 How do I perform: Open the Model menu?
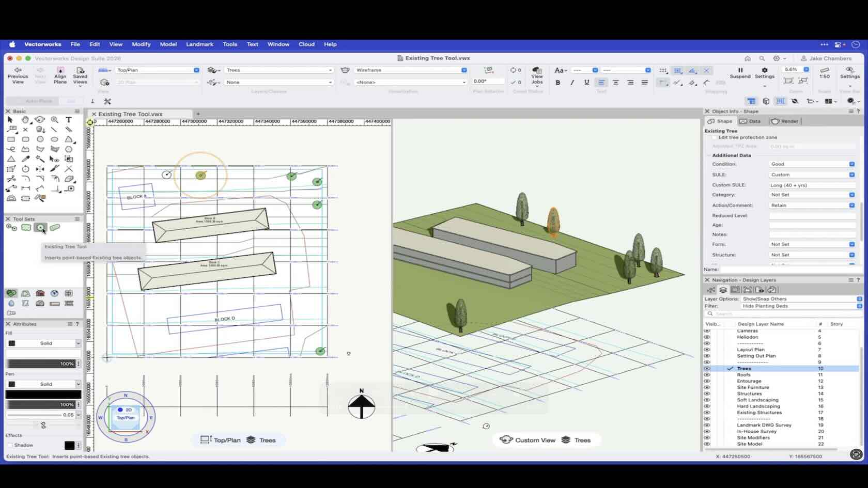pyautogui.click(x=168, y=44)
